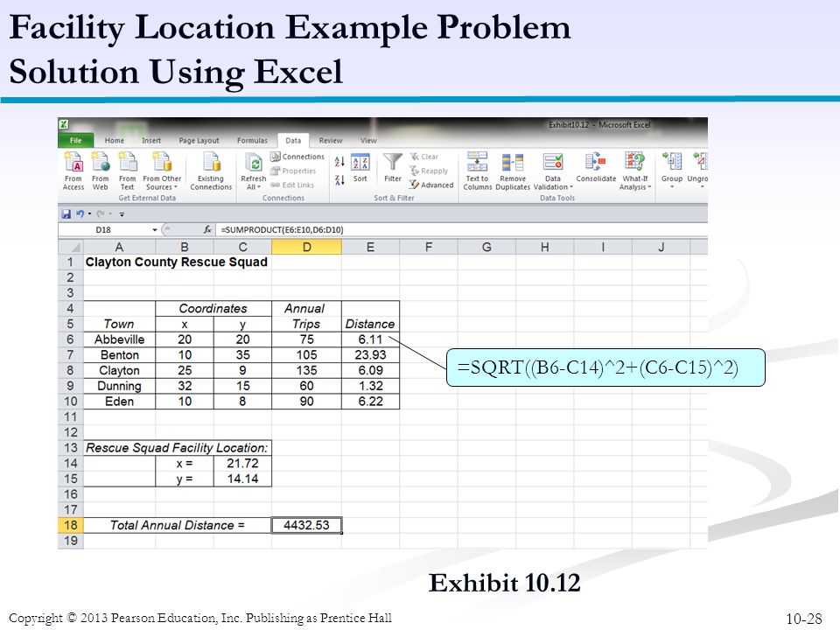Click the Properties command
The image size is (840, 630).
coord(293,171)
